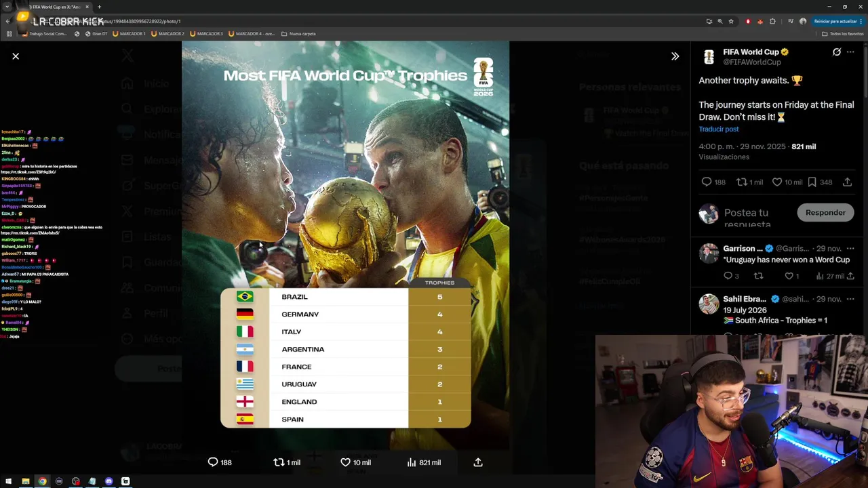The height and width of the screenshot is (488, 868).
Task: Click the 'Traducir post' link
Action: click(x=719, y=129)
